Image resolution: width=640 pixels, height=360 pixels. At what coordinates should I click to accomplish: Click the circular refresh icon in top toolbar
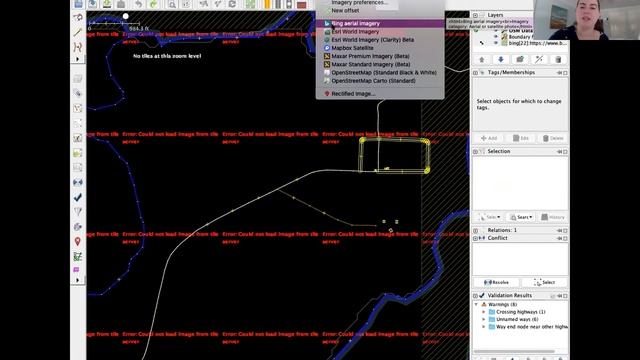(x=232, y=4)
